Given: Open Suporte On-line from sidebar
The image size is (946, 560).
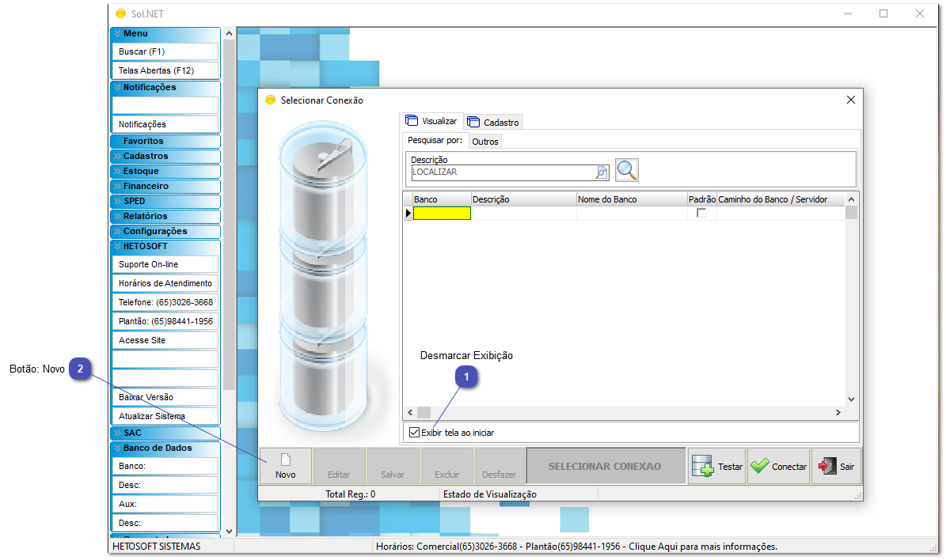Looking at the screenshot, I should pos(165,264).
